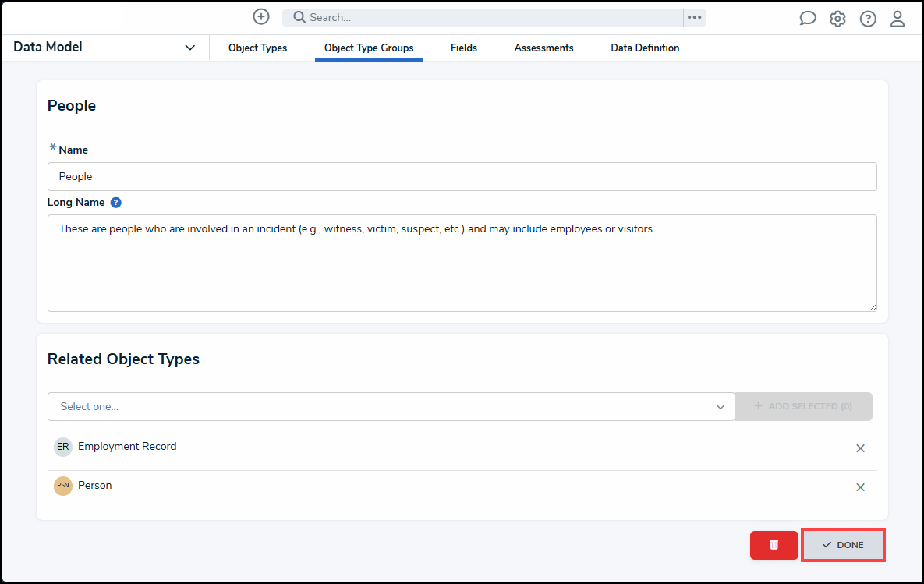Remove Person object type with X
The width and height of the screenshot is (924, 584).
pos(860,487)
